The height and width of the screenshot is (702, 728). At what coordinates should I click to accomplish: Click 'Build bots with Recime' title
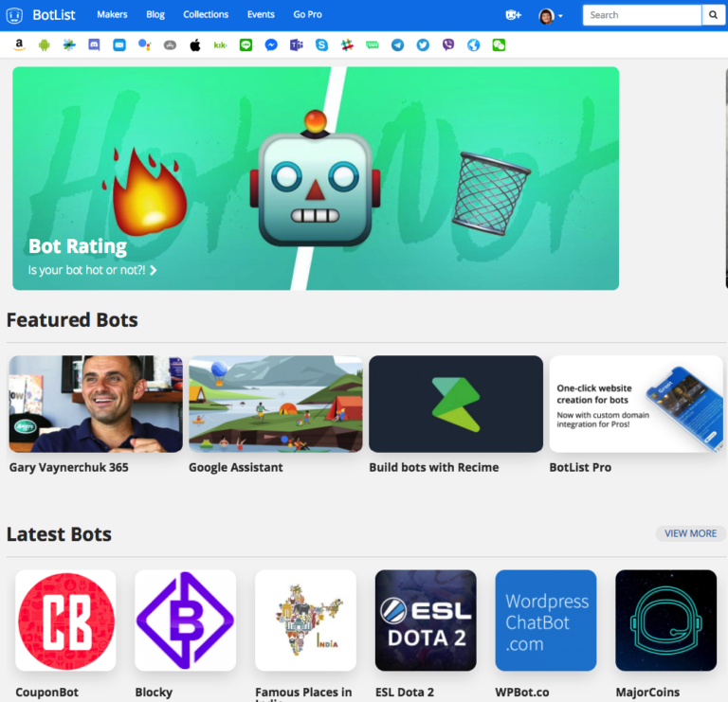(434, 467)
